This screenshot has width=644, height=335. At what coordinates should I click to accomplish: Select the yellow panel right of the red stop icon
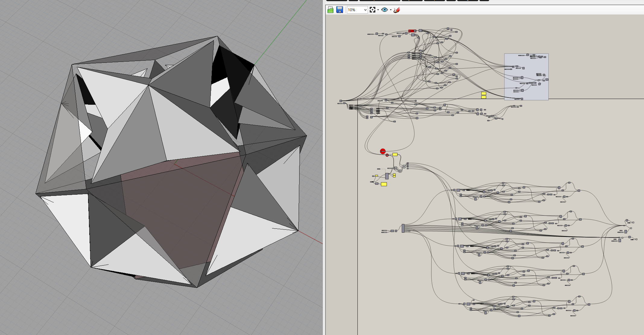coord(395,155)
